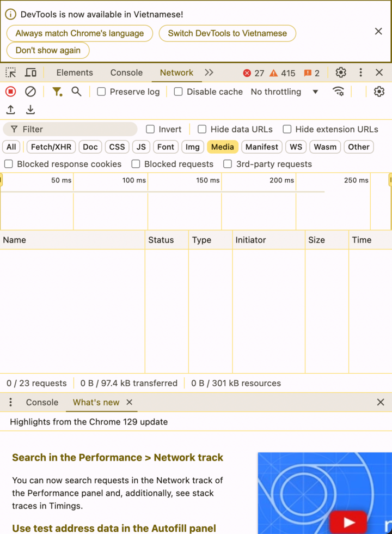Check Hide data URLs
Screen dimensions: 392x534
click(202, 130)
